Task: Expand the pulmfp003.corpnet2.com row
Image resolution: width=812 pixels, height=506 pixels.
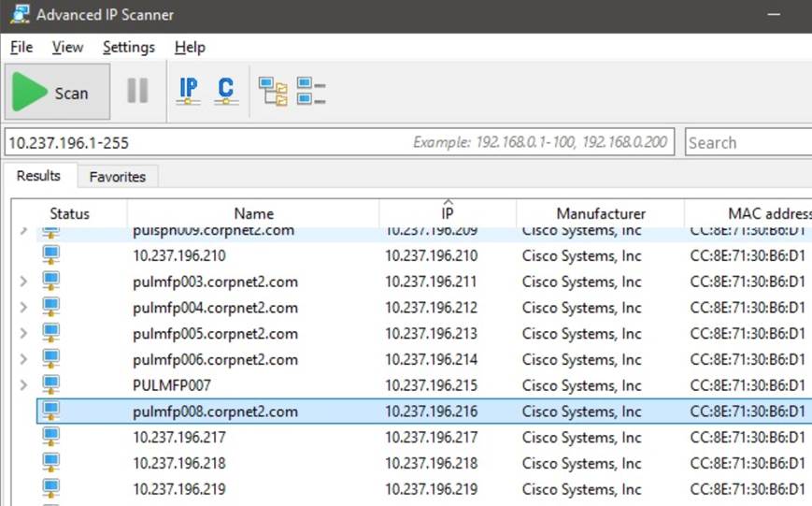Action: click(23, 282)
